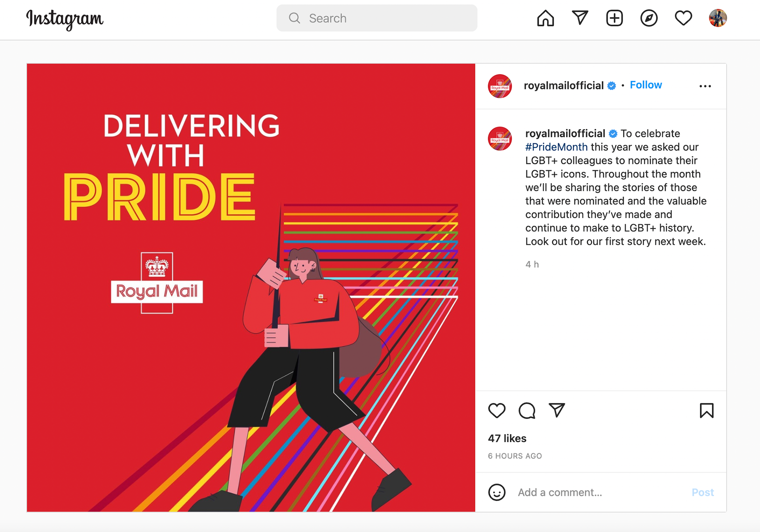Screen dimensions: 760x532
Task: Open the #PrideMonth hashtag link
Action: tap(556, 147)
